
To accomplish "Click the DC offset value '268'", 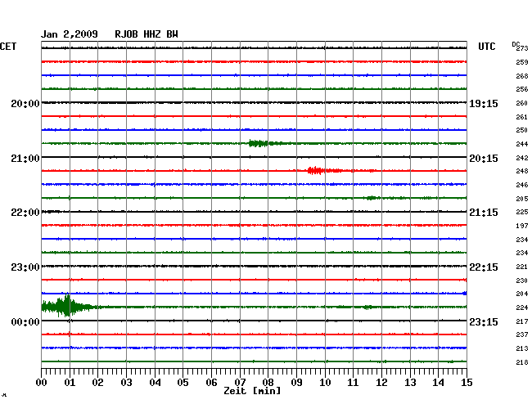I will 522,76.
